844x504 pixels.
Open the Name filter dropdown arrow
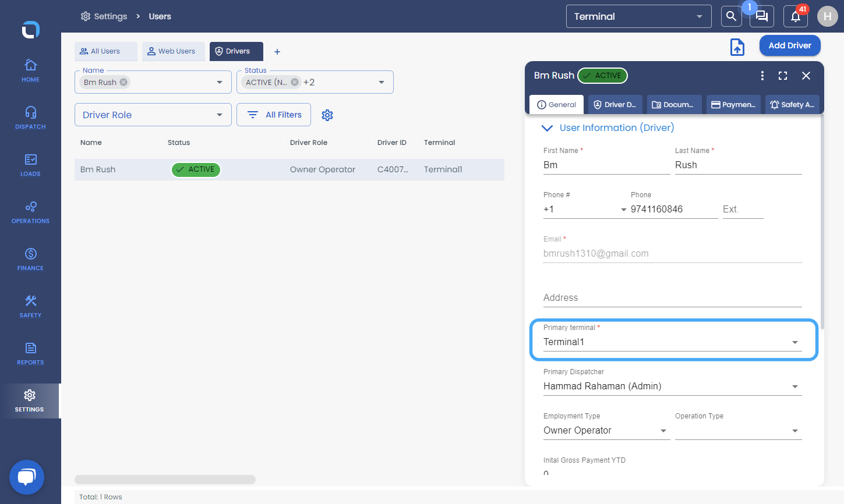[220, 82]
